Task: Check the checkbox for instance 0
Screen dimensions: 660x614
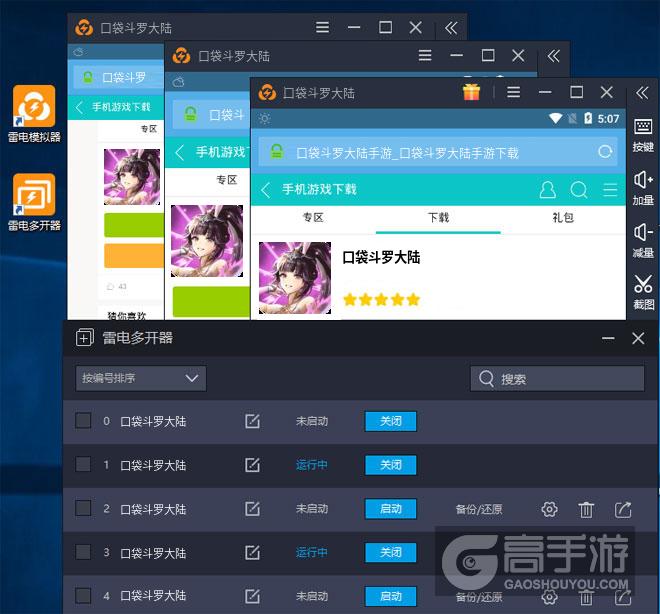Action: pyautogui.click(x=83, y=421)
